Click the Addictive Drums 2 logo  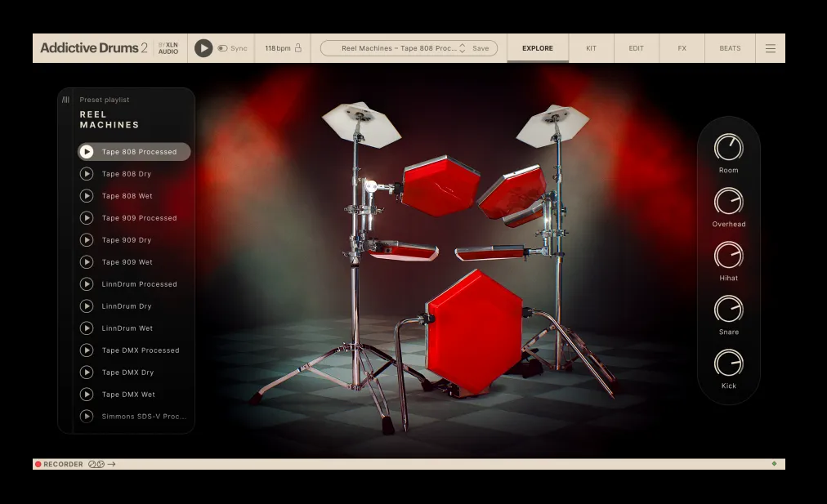point(94,48)
